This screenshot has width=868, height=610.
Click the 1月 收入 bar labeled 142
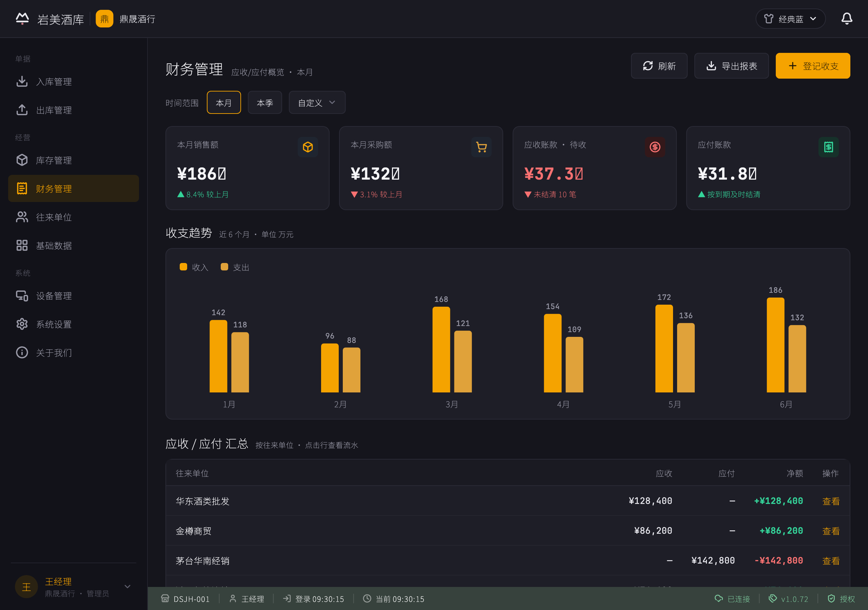coord(218,356)
